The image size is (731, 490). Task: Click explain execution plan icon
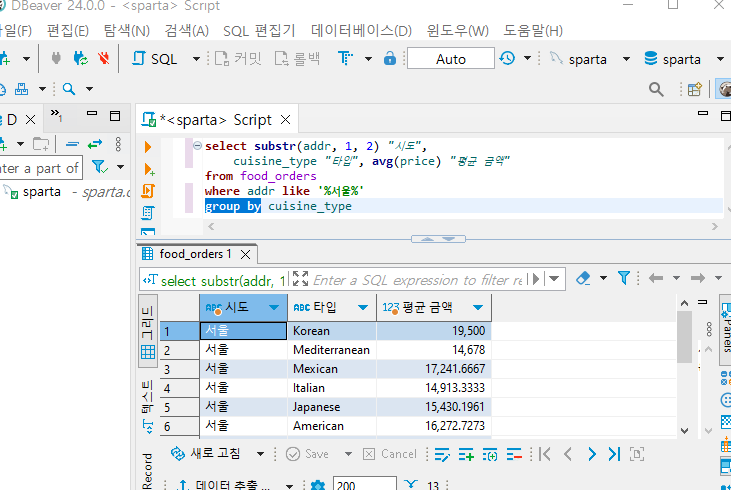coord(148,213)
